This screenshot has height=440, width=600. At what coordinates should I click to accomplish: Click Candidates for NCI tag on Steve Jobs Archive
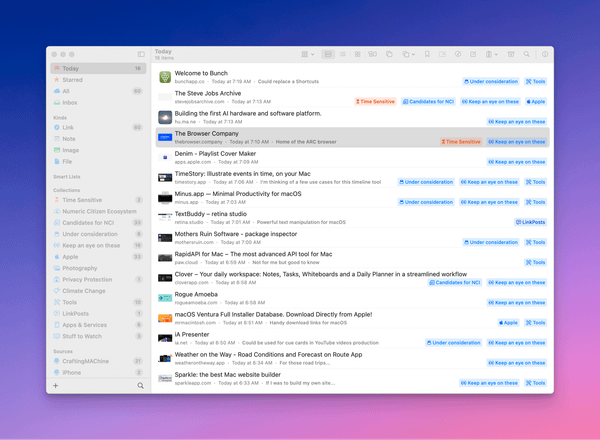(x=428, y=102)
